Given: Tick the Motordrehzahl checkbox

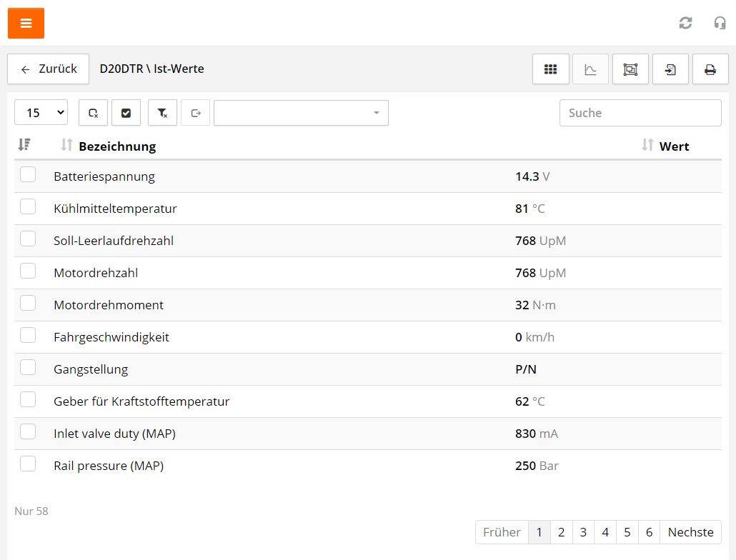Looking at the screenshot, I should 28,271.
